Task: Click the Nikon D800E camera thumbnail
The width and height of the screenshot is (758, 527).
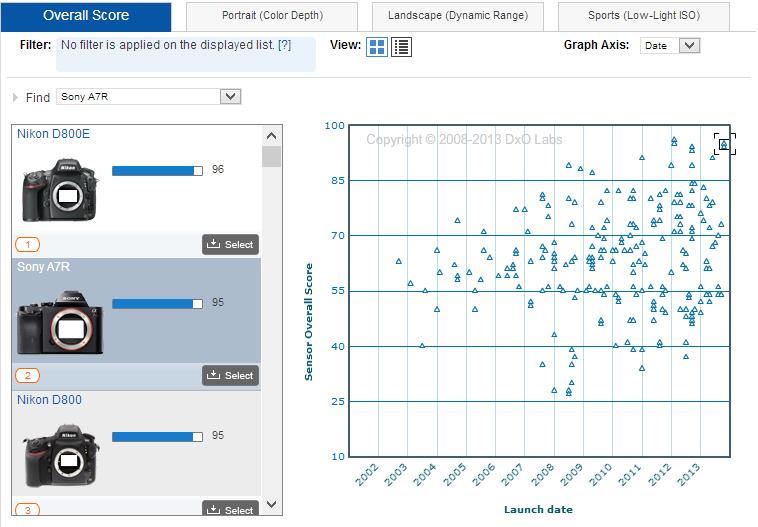Action: [x=61, y=193]
